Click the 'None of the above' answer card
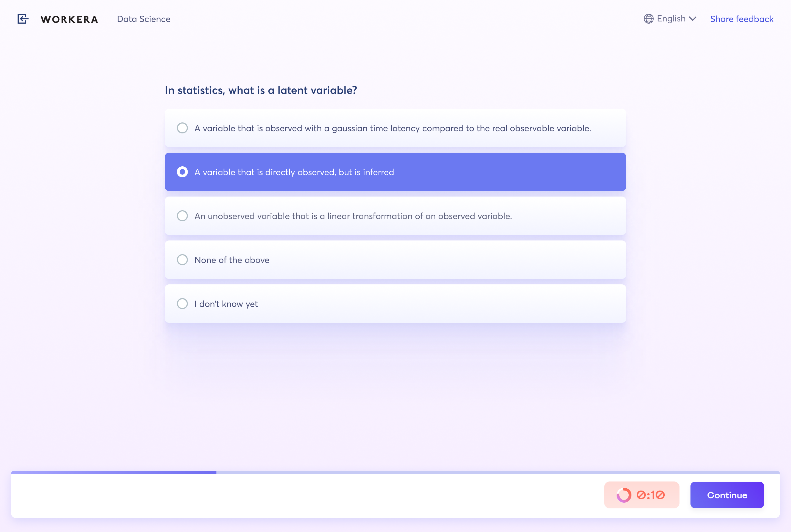 [395, 260]
